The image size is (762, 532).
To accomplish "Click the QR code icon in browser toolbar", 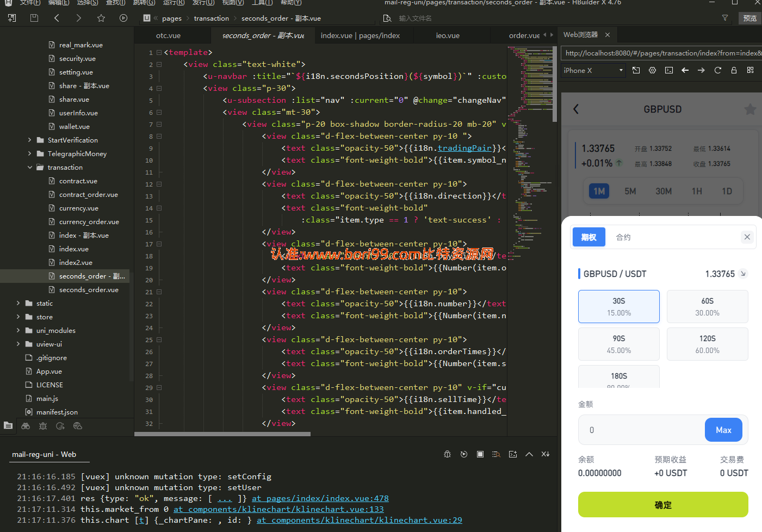I will coord(751,70).
